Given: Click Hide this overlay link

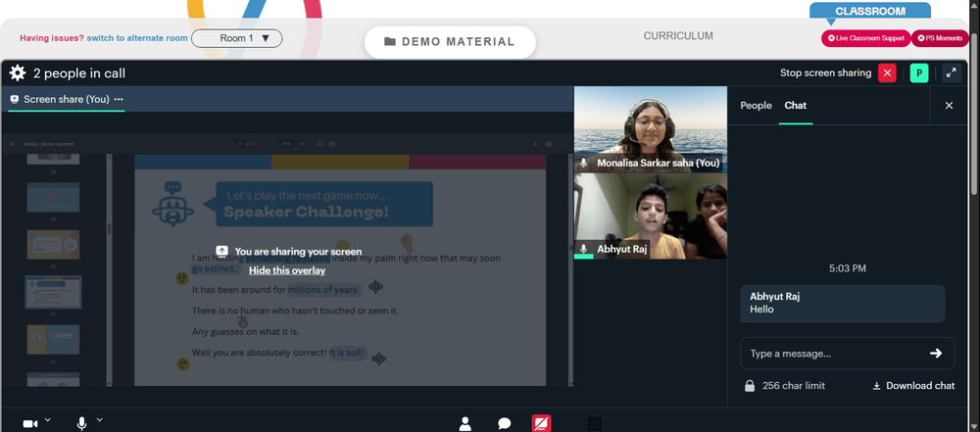Looking at the screenshot, I should (287, 270).
